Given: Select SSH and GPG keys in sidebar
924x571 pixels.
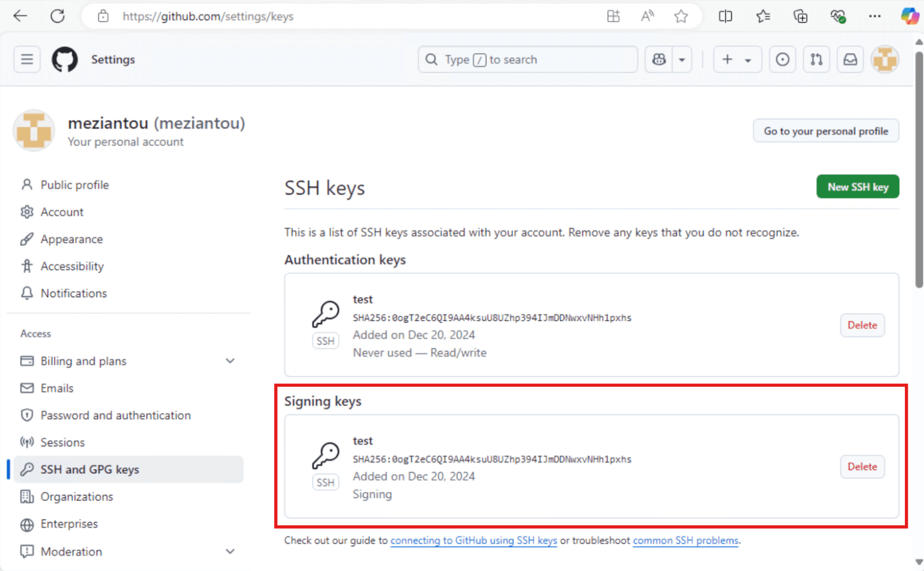Looking at the screenshot, I should click(90, 469).
